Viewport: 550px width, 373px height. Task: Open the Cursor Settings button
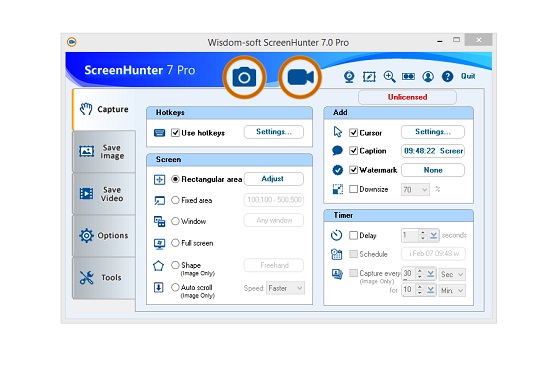coord(433,132)
